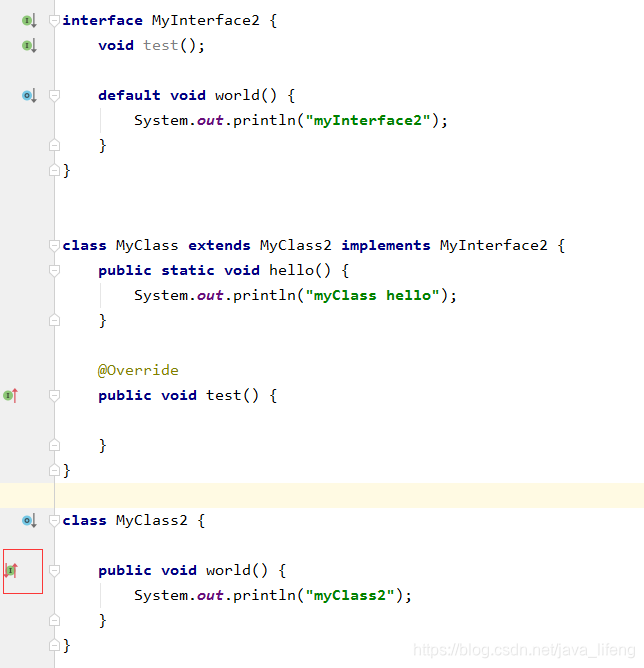Click world method name in class MyClass2
The height and width of the screenshot is (668, 644).
coord(228,570)
